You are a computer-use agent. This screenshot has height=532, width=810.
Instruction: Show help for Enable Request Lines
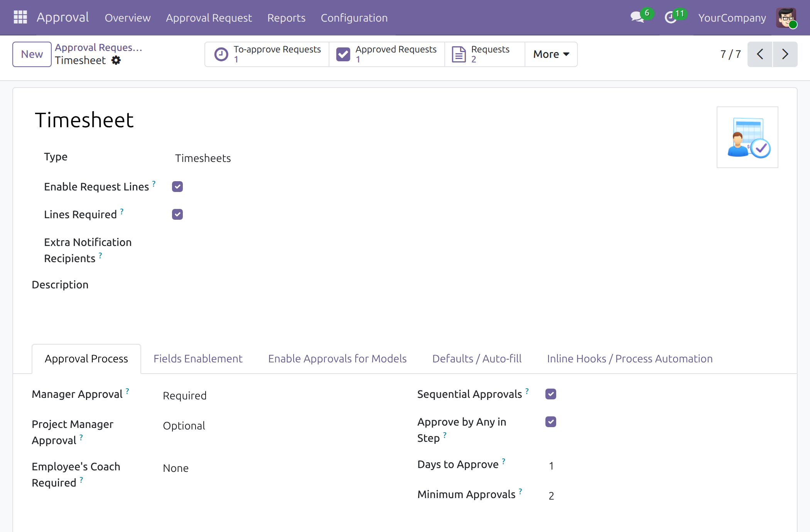154,184
